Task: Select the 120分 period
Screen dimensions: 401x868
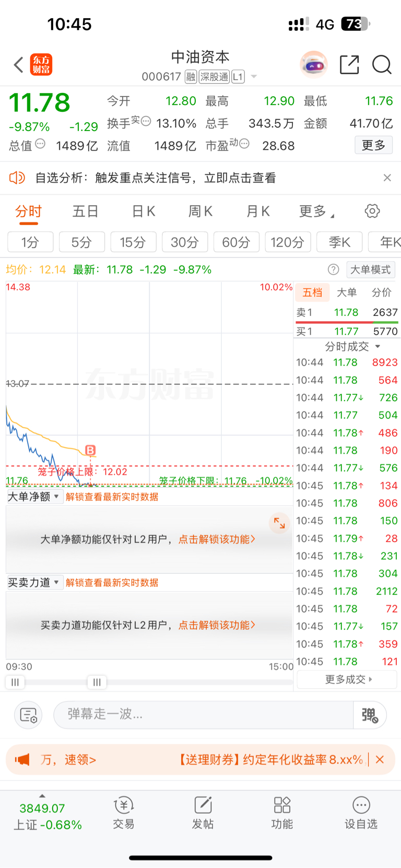Action: coord(288,242)
